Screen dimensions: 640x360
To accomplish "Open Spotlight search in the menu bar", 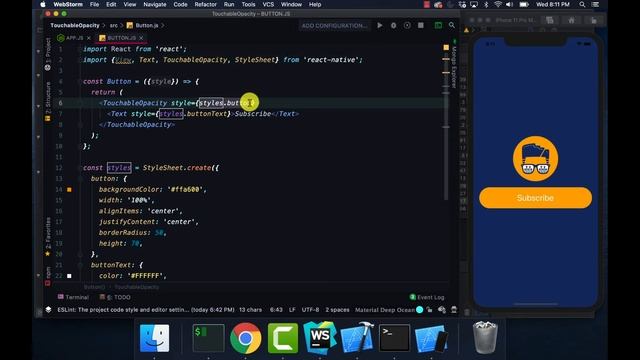I will click(582, 4).
